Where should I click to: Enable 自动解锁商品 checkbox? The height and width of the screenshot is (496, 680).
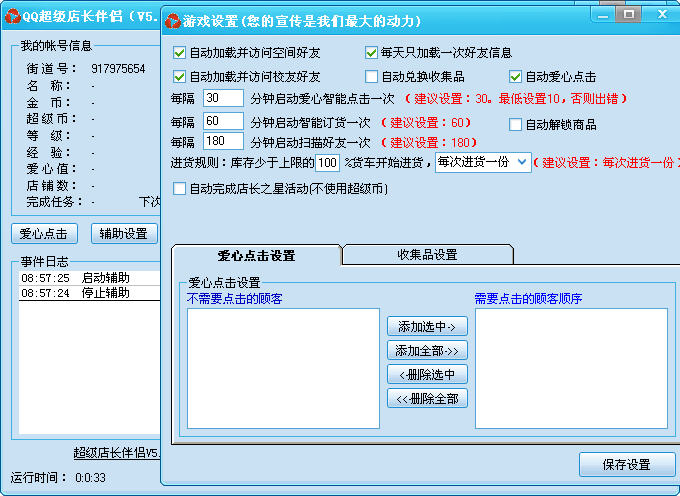515,125
